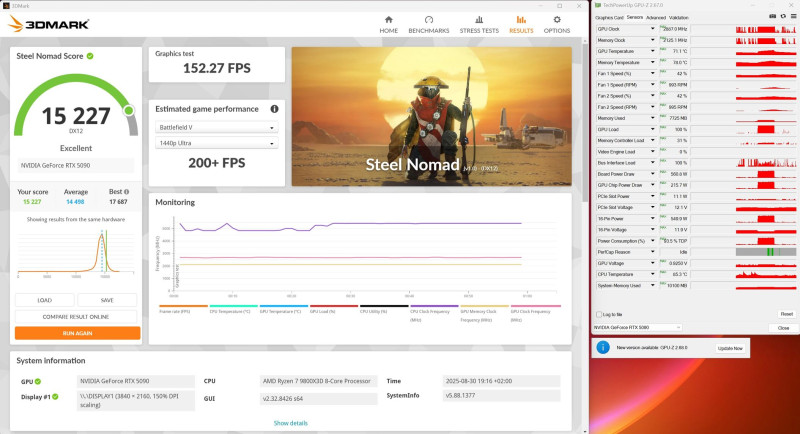The width and height of the screenshot is (800, 434).
Task: Open the GPU selector dropdown in GPU-Z
Action: click(x=637, y=327)
